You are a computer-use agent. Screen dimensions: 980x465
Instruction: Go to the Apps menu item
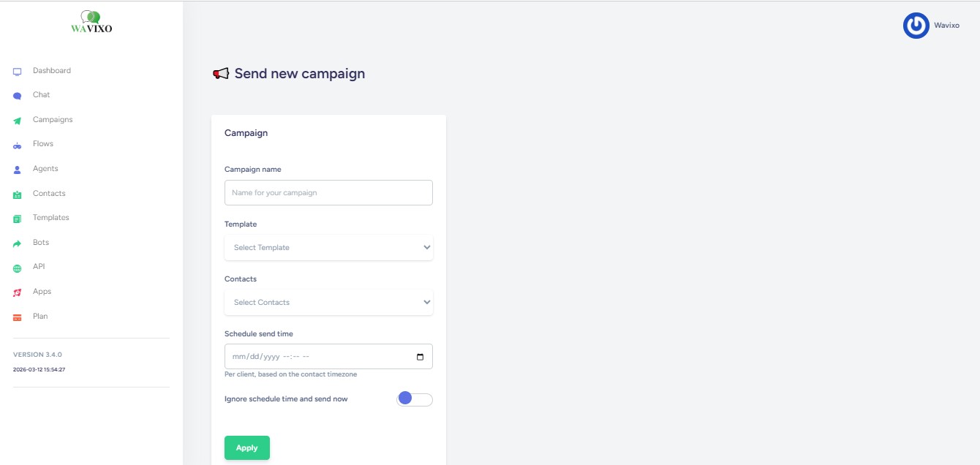click(x=42, y=292)
